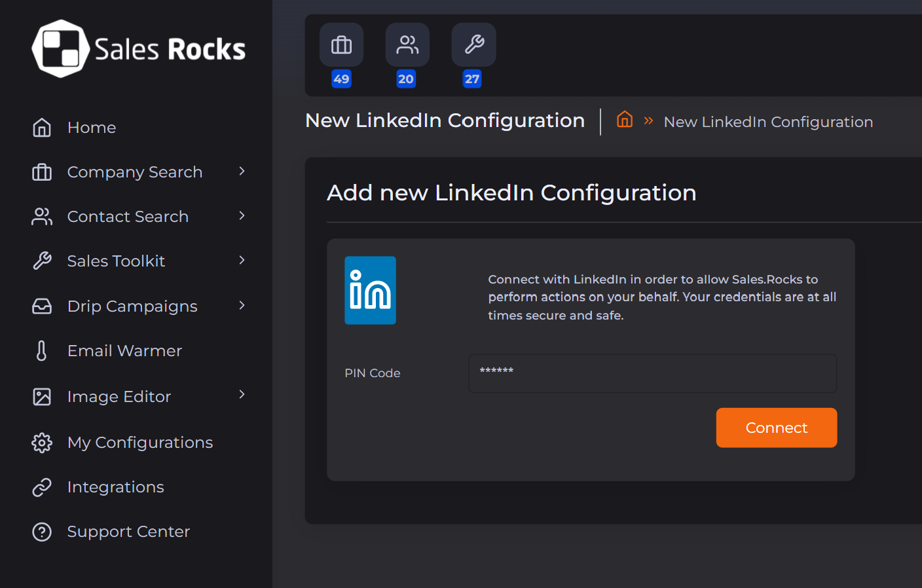Click the Integrations chain-link icon

point(42,487)
